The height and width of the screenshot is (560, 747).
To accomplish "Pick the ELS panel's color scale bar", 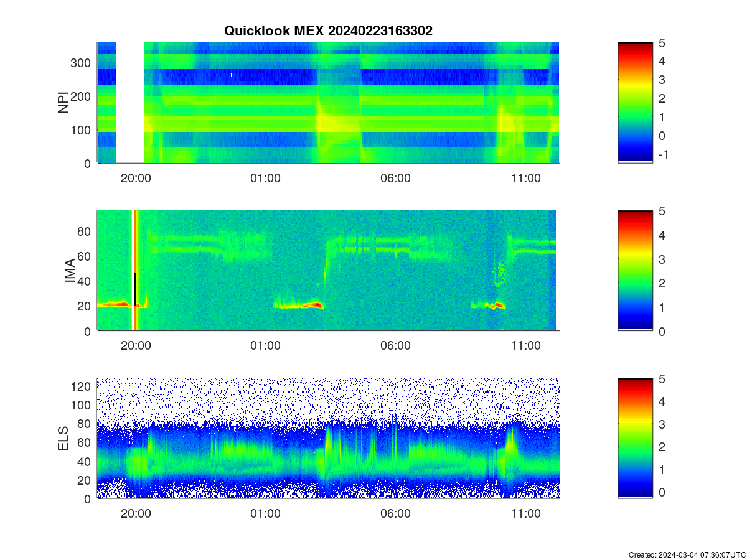I will point(635,439).
